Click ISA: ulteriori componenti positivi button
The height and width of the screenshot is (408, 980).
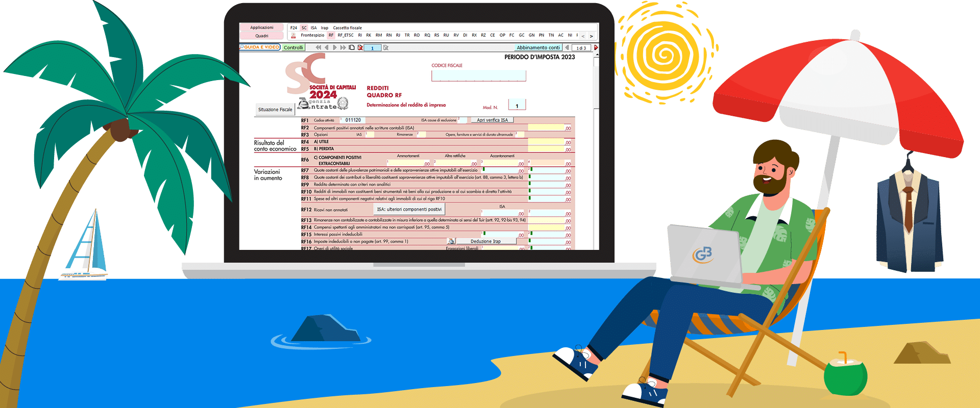(x=409, y=209)
